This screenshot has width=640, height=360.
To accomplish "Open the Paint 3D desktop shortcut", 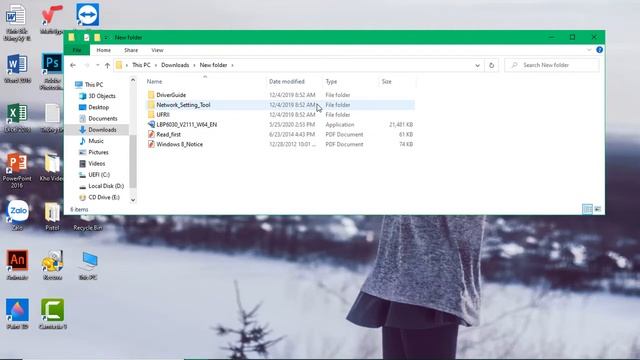I will 17,314.
